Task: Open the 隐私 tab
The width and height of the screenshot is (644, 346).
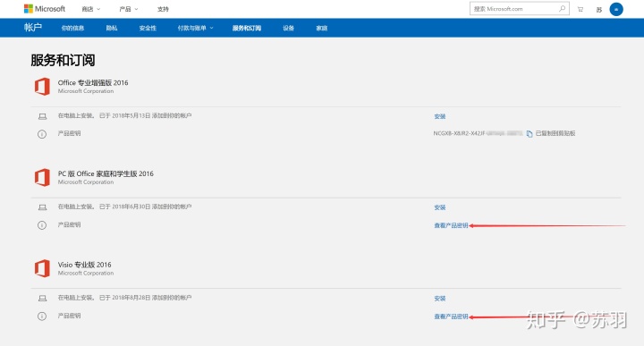Action: click(x=112, y=28)
